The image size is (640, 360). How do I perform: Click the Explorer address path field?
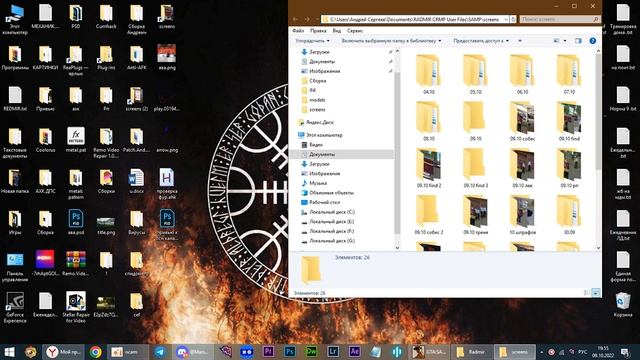click(x=414, y=19)
